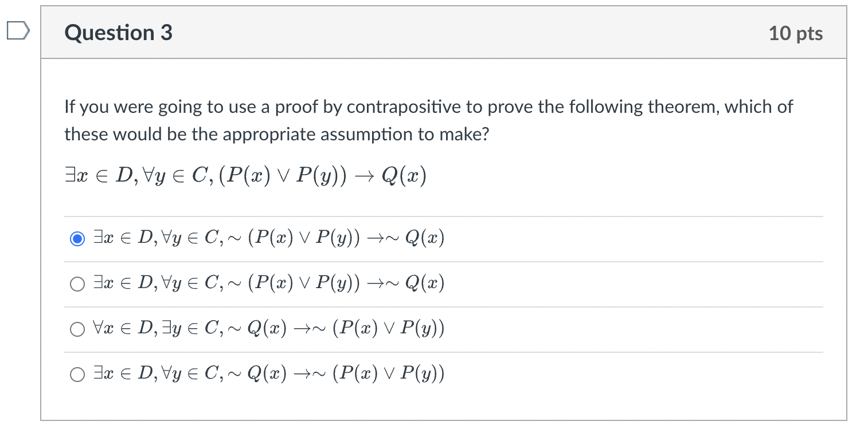This screenshot has width=868, height=433.
Task: Mark this question using the bookmark outline icon
Action: 17,32
